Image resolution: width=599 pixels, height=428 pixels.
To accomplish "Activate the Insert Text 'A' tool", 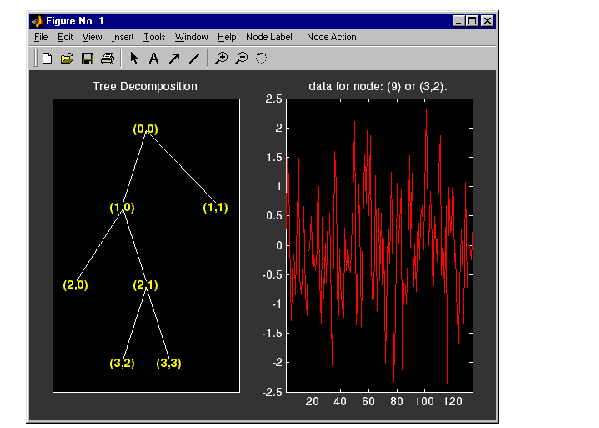I will [x=154, y=58].
